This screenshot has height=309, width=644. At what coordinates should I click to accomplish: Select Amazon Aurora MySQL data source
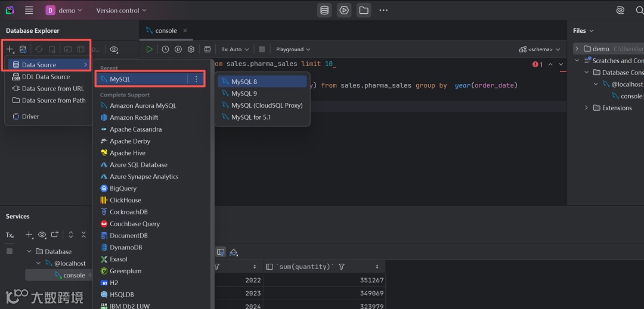(153, 106)
